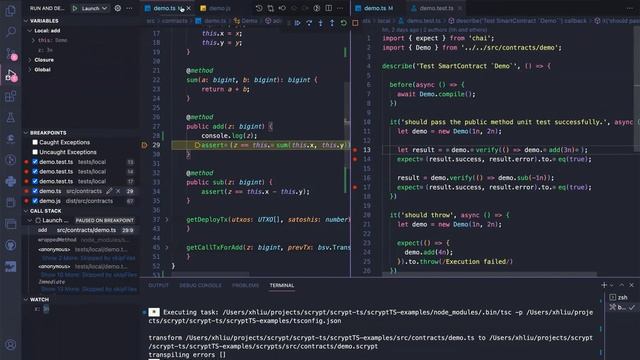Click the debug Stop square button
Viewport: 640px width, 360px height.
pyautogui.click(x=355, y=23)
